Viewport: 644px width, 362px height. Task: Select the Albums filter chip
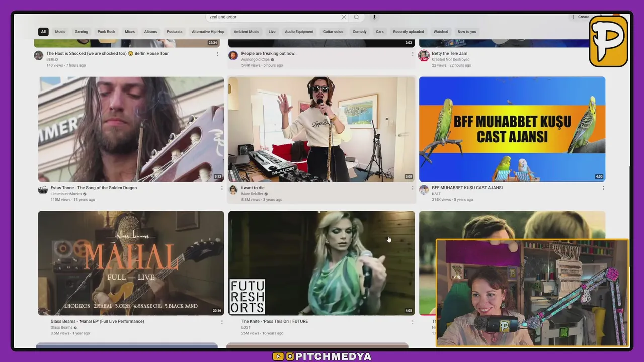tap(151, 32)
